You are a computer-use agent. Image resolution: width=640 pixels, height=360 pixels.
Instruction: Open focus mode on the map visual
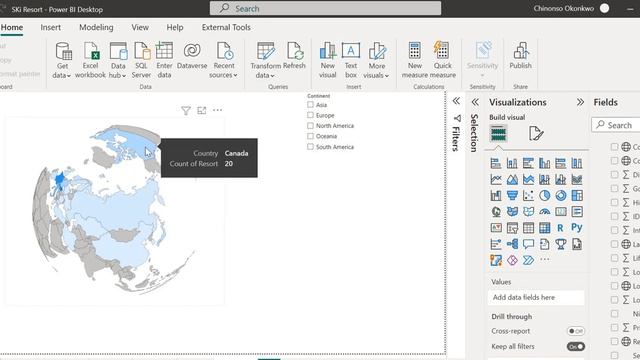point(202,110)
